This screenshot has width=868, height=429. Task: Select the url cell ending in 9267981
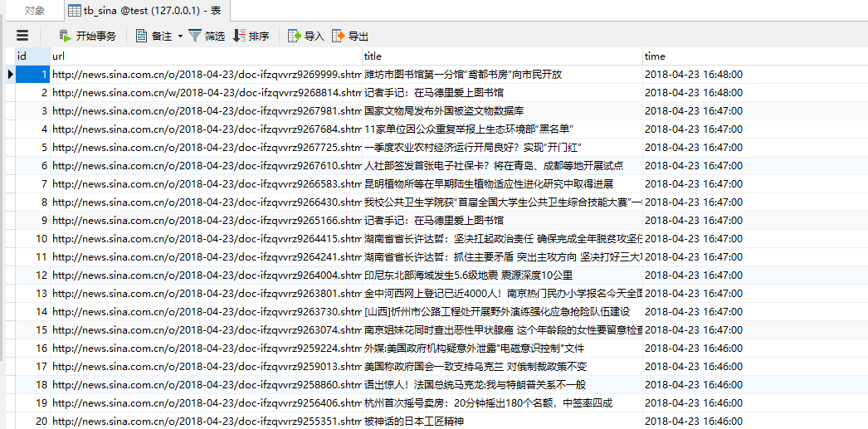click(x=206, y=110)
